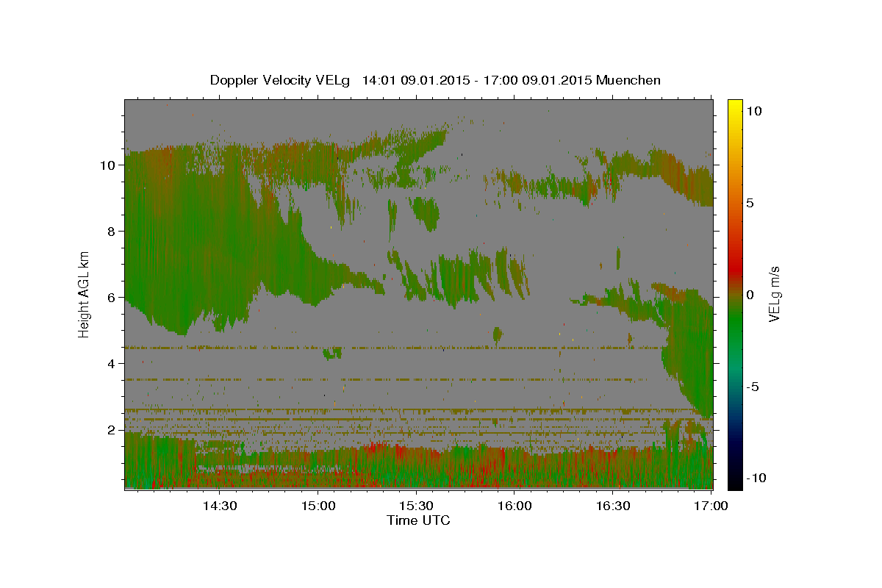Viewport: 882px width, 588px height.
Task: Click the '16:30' time tick label
Action: click(x=613, y=506)
